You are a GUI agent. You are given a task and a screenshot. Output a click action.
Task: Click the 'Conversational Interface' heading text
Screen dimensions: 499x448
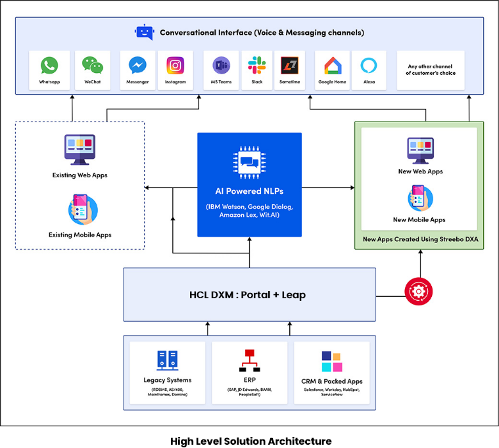(262, 32)
